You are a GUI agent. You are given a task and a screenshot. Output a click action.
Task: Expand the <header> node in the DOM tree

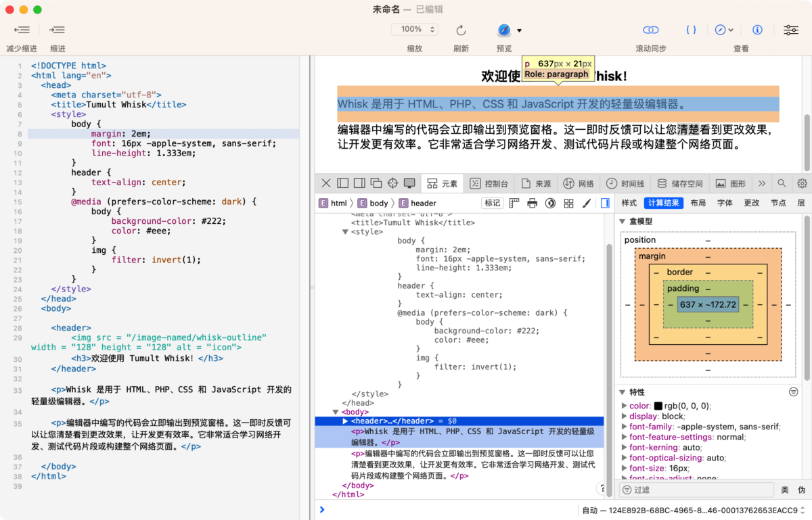[x=345, y=421]
